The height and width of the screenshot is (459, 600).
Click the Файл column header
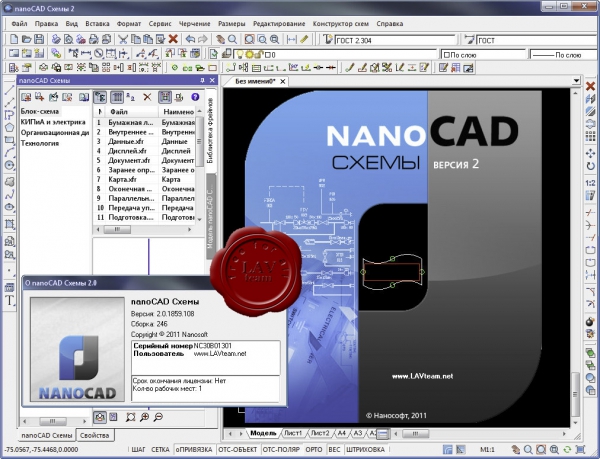click(x=130, y=111)
